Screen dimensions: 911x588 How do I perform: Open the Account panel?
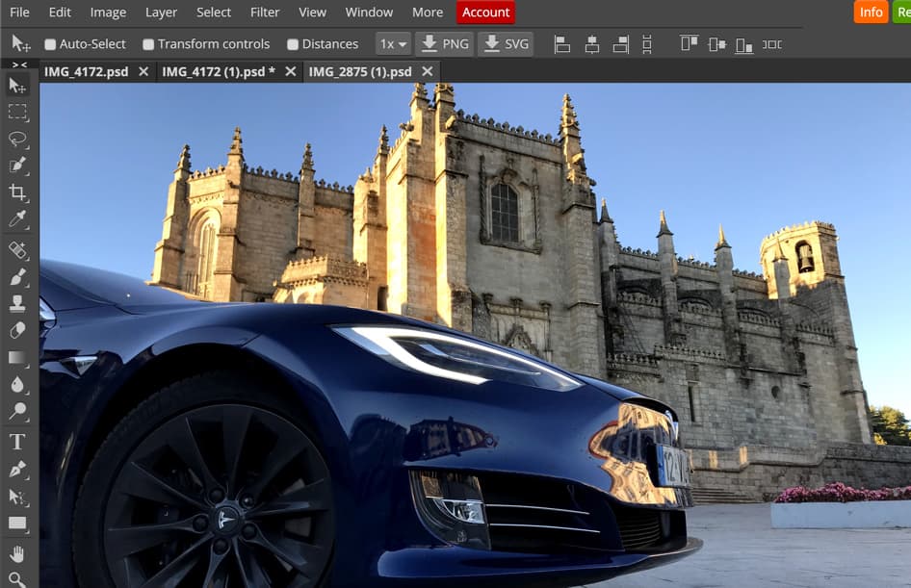(x=485, y=13)
